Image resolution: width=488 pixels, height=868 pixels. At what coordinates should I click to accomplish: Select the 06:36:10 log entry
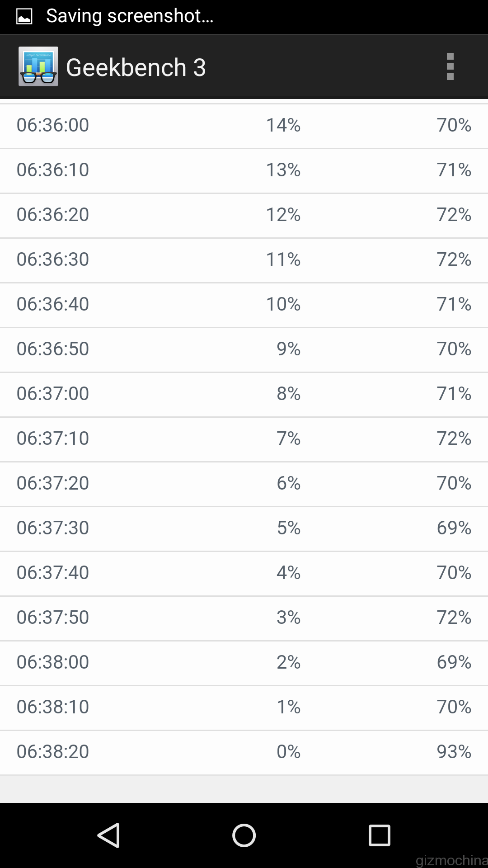244,170
